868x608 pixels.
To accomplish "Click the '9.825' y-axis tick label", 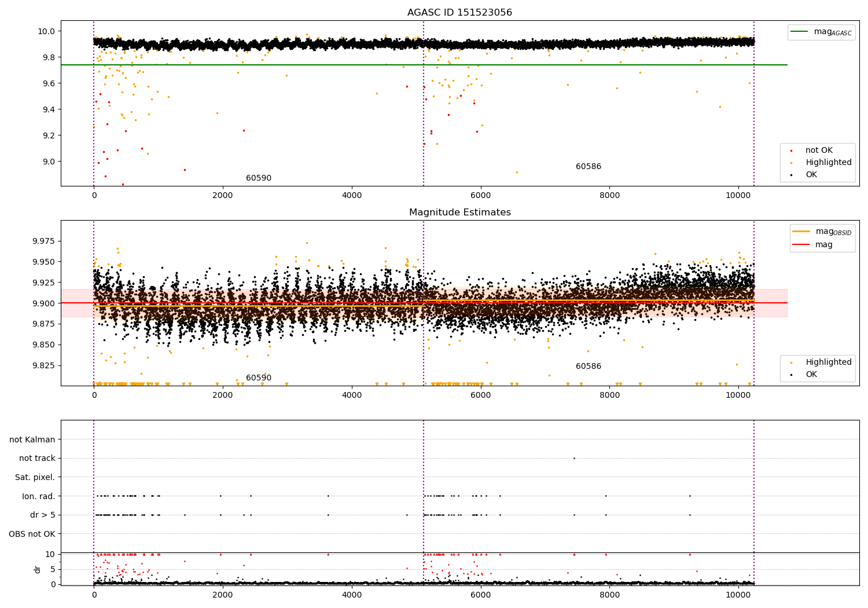I will tap(44, 365).
